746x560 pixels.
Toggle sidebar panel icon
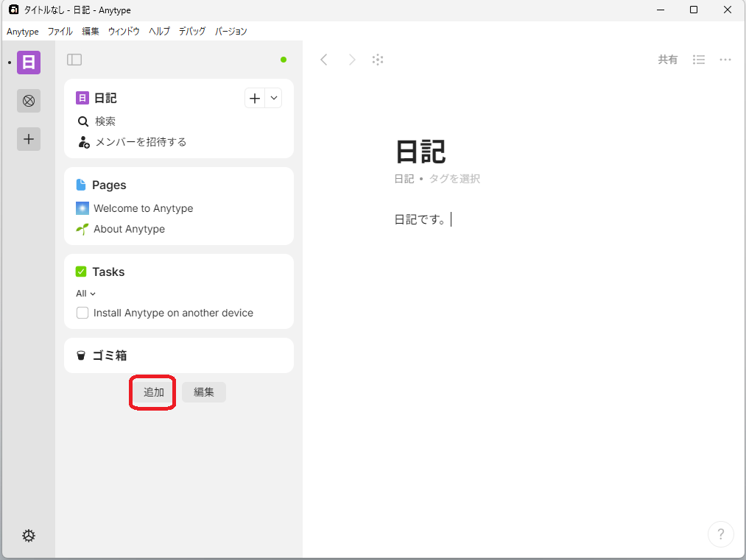(74, 60)
